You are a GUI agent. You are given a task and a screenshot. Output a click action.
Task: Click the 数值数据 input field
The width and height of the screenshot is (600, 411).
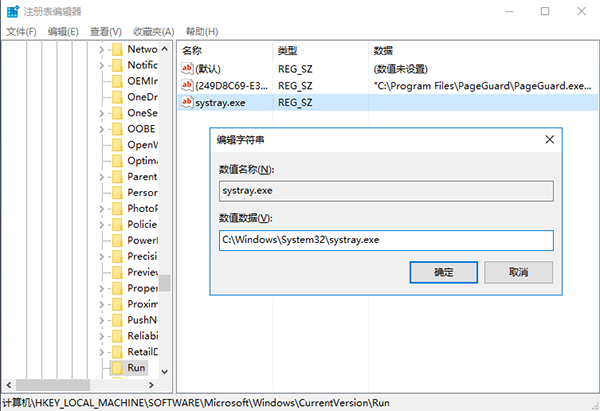click(x=386, y=240)
